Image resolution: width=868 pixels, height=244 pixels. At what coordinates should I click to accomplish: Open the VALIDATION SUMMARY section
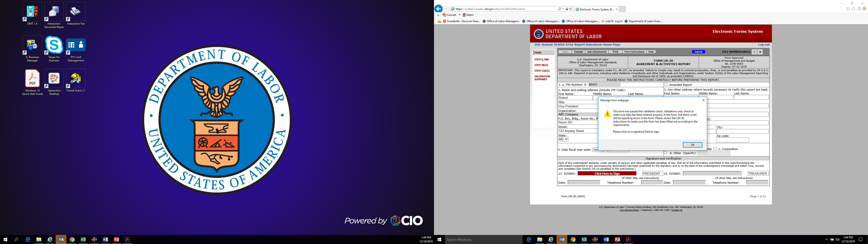click(542, 78)
